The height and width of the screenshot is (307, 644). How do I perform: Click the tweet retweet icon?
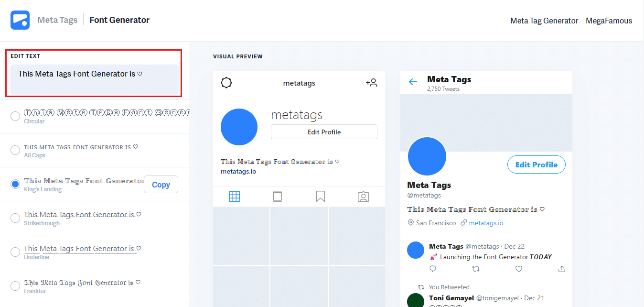tap(475, 269)
